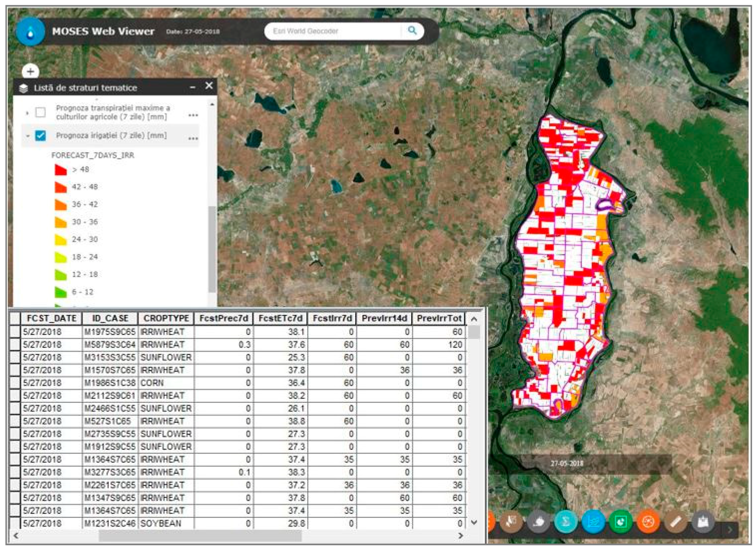Screen dimensions: 756x549
Task: Open the orange circular widget in bottom toolbar
Action: pos(648,522)
